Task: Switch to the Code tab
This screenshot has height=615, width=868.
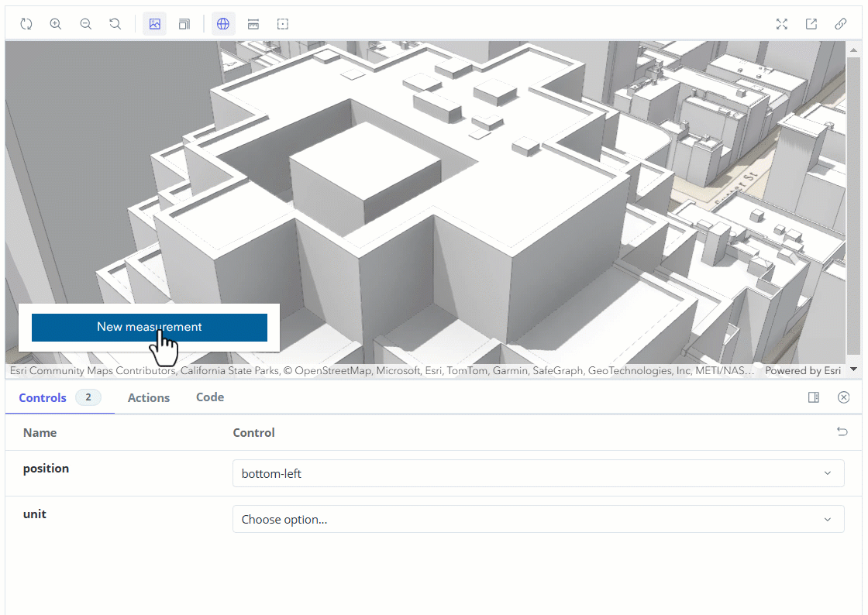Action: [x=209, y=397]
